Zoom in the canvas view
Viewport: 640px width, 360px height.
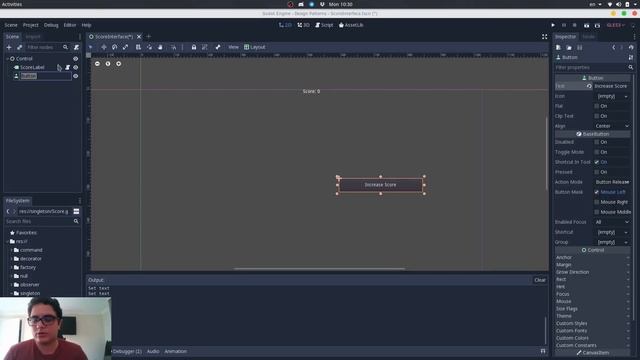pos(118,64)
